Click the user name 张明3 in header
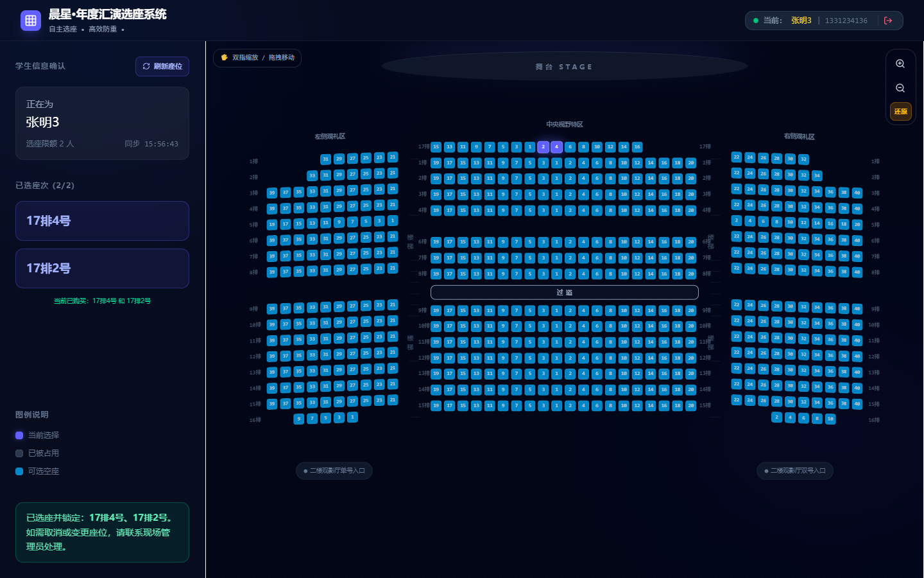The width and height of the screenshot is (924, 578). [801, 21]
